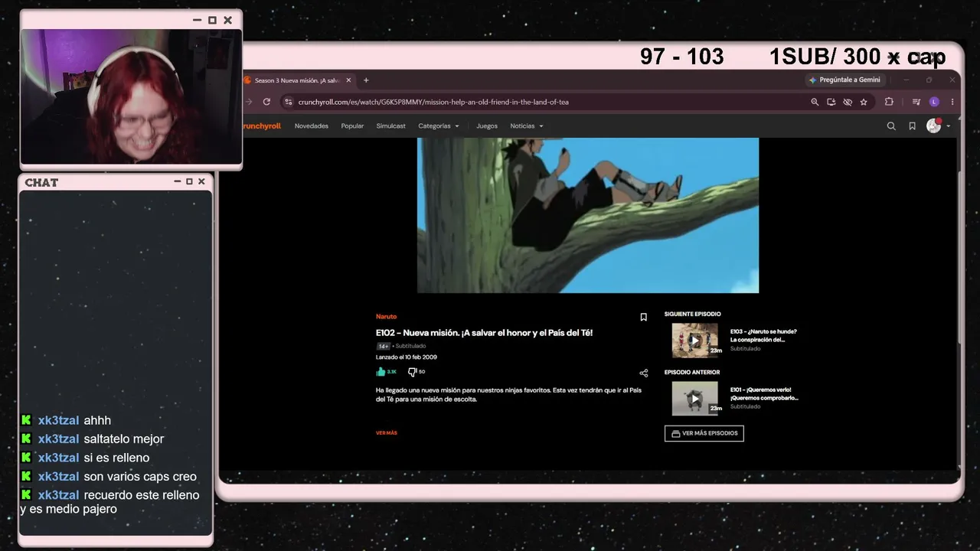This screenshot has width=980, height=551.
Task: Click the E102 Nueva misión episode title
Action: pos(484,333)
